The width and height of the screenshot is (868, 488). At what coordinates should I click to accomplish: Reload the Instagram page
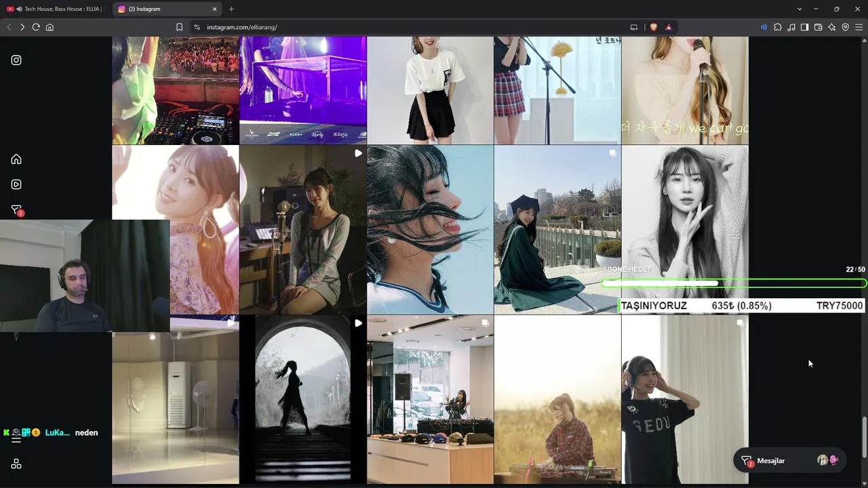click(x=36, y=27)
